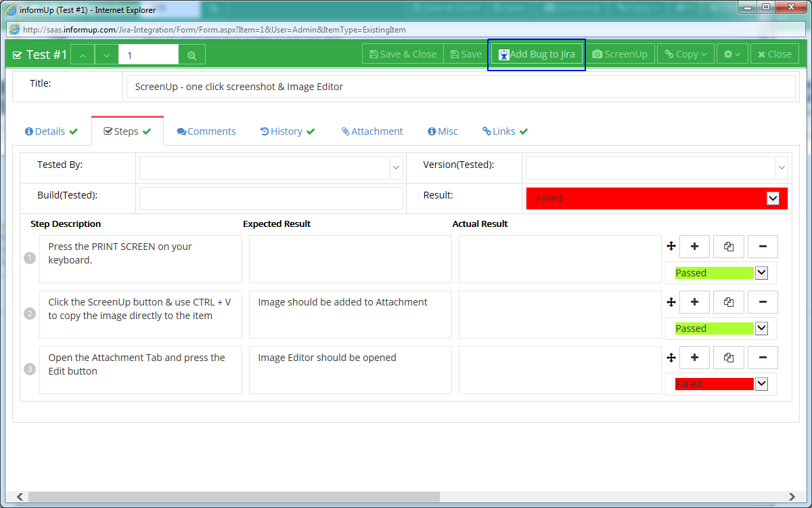This screenshot has height=508, width=812.
Task: Click the page icon in the address bar
Action: click(14, 30)
